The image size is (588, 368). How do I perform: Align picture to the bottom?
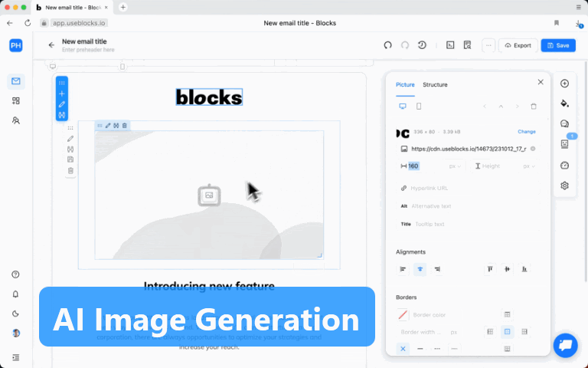tap(524, 269)
